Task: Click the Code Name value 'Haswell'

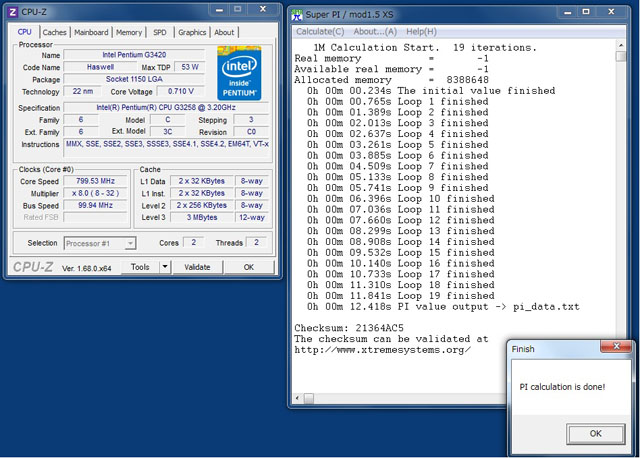Action: point(100,67)
